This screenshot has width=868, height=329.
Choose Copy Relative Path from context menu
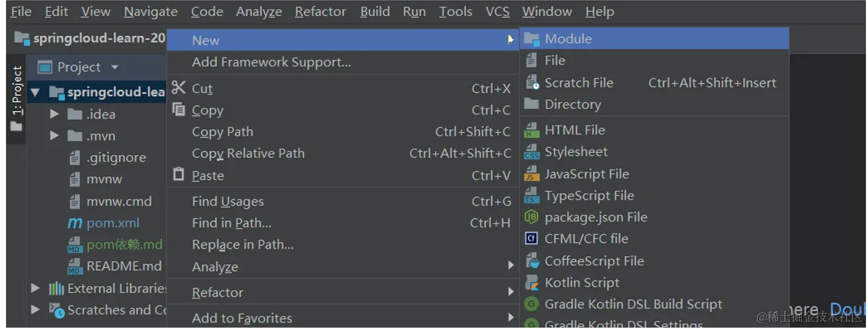[x=248, y=153]
